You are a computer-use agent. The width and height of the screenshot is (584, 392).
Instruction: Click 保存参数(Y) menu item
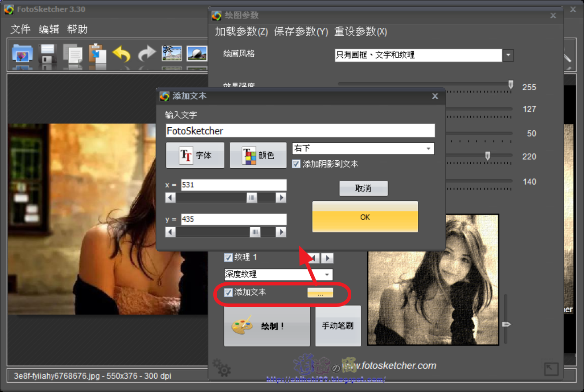[301, 32]
